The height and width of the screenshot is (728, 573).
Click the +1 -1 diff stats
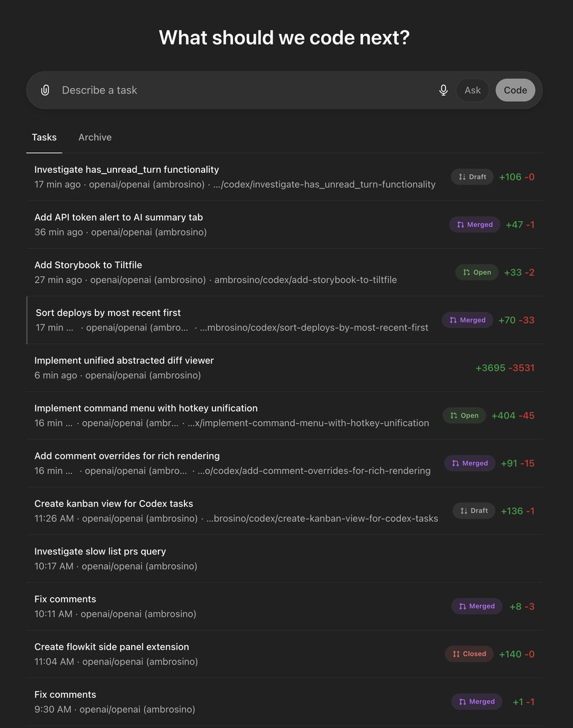523,702
